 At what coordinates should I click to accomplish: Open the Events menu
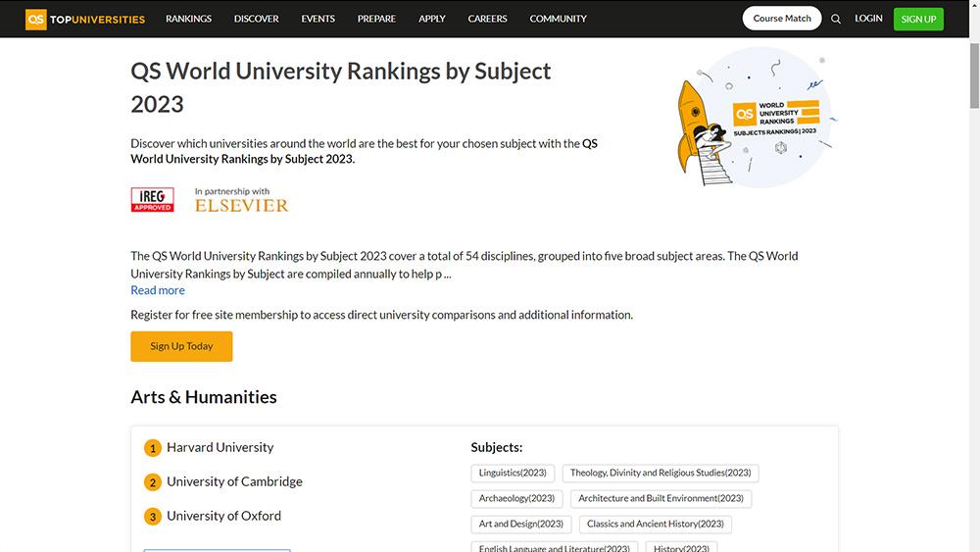click(x=318, y=19)
